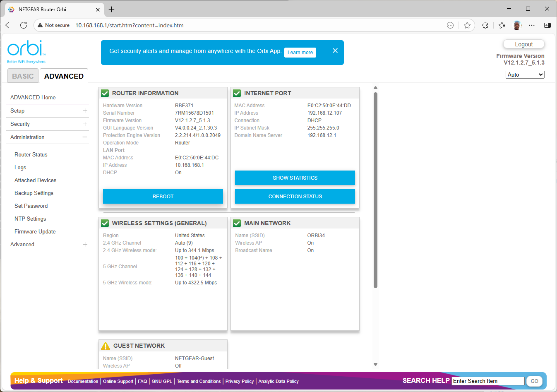Open Terms and Conditions link
The width and height of the screenshot is (557, 392).
(199, 381)
